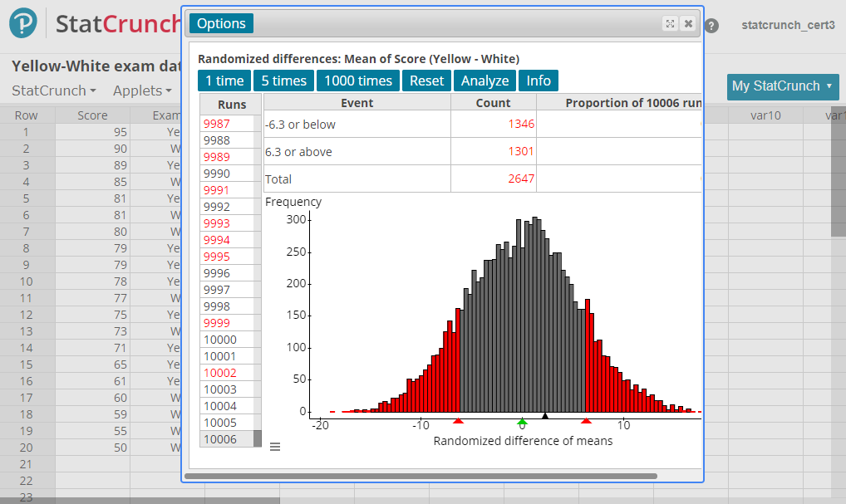Screen dimensions: 846x504
Task: Click the left red triangle marker on axis
Action: 458,422
